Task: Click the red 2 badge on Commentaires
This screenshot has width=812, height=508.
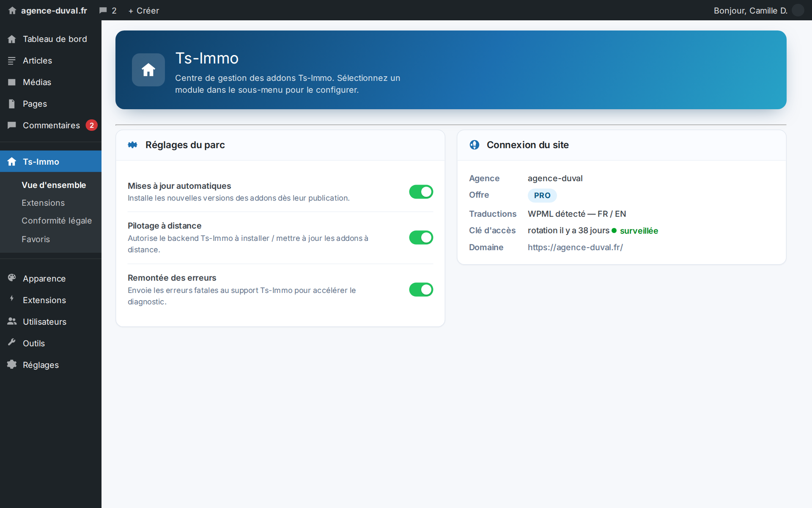Action: [x=92, y=125]
